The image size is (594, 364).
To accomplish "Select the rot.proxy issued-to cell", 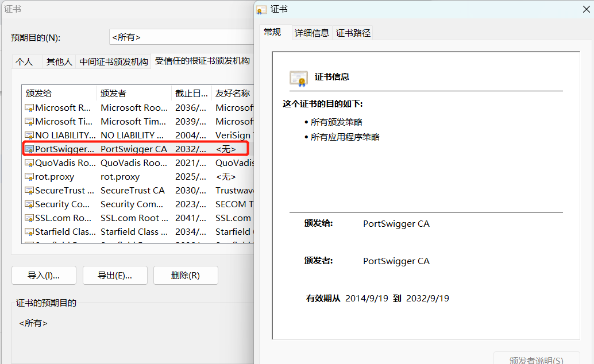I will coord(55,177).
